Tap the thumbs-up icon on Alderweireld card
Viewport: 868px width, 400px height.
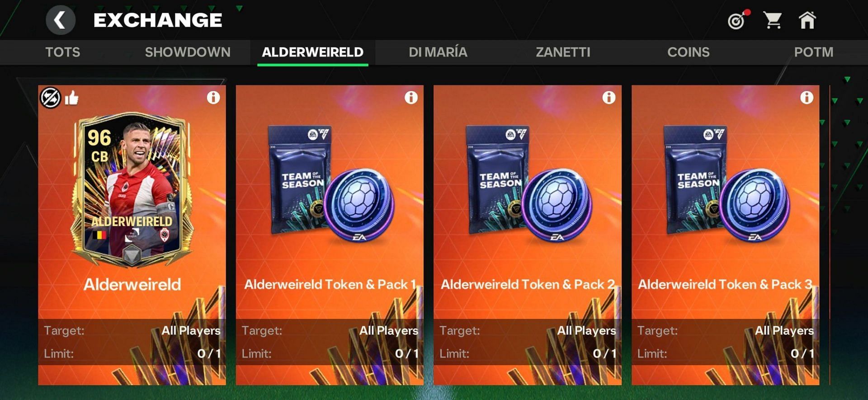71,98
